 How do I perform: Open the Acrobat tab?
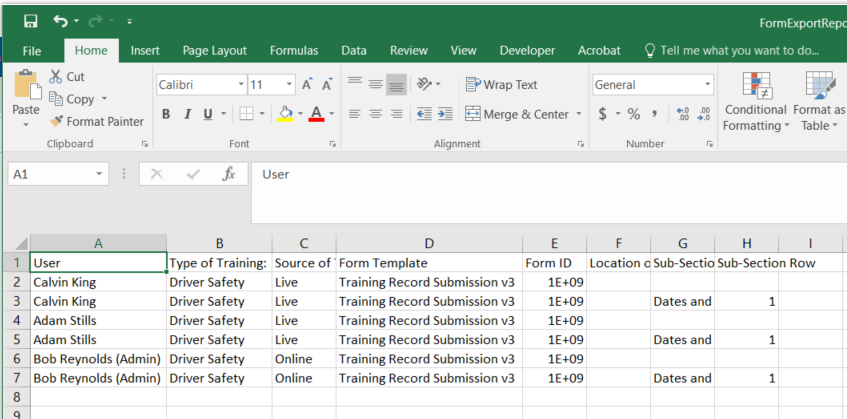[599, 51]
